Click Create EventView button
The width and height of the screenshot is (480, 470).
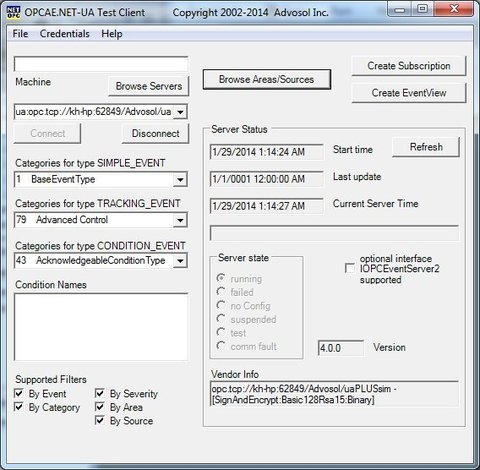[409, 93]
